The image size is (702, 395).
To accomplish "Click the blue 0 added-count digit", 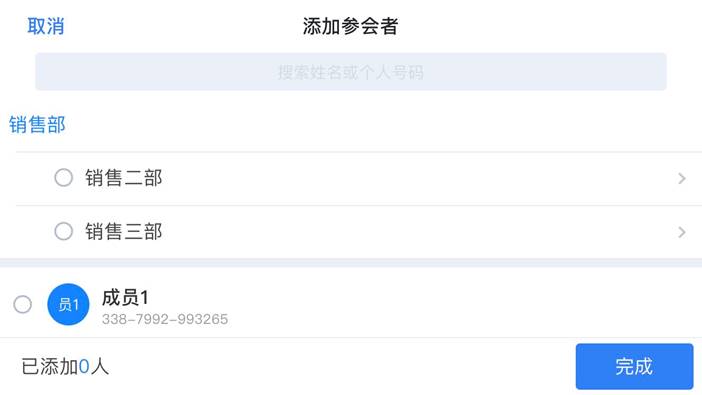I will pos(84,367).
